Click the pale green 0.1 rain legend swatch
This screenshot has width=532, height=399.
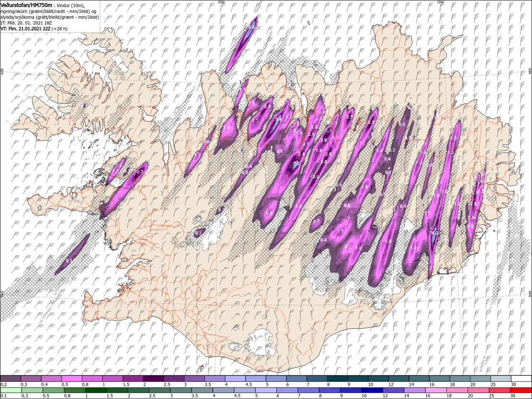click(x=11, y=390)
